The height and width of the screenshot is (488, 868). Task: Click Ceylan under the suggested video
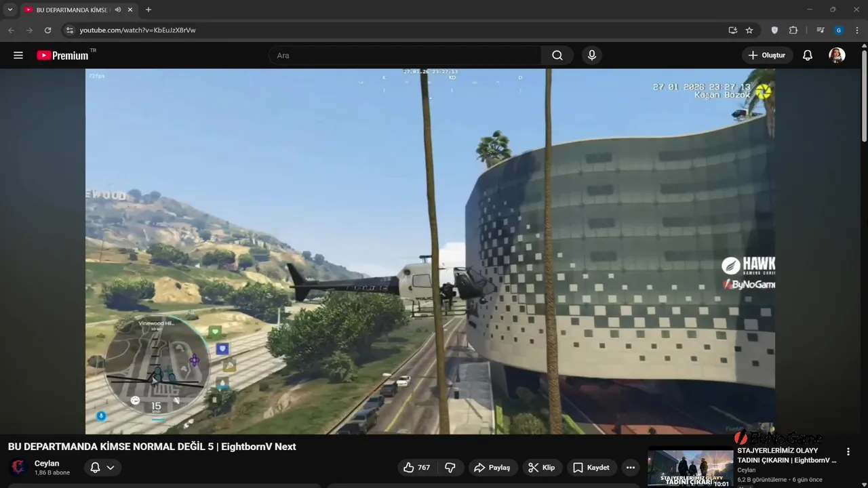coord(746,470)
